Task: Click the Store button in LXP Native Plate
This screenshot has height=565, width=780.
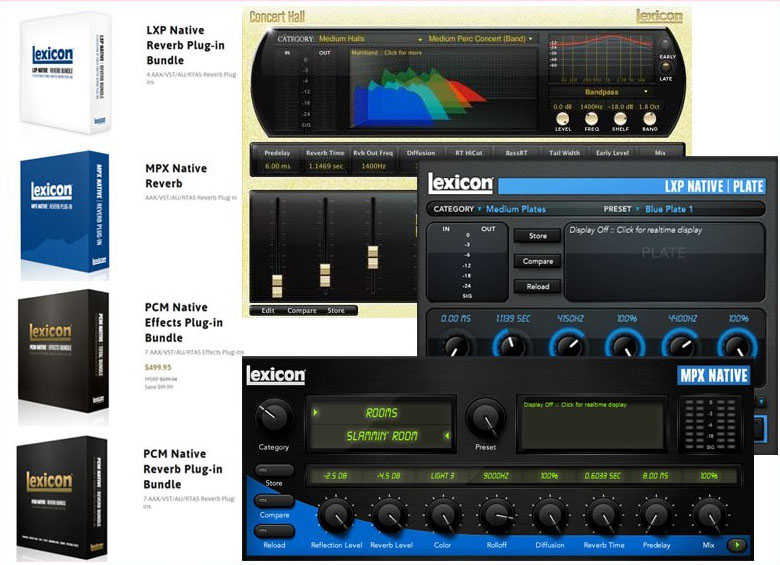Action: coord(537,236)
